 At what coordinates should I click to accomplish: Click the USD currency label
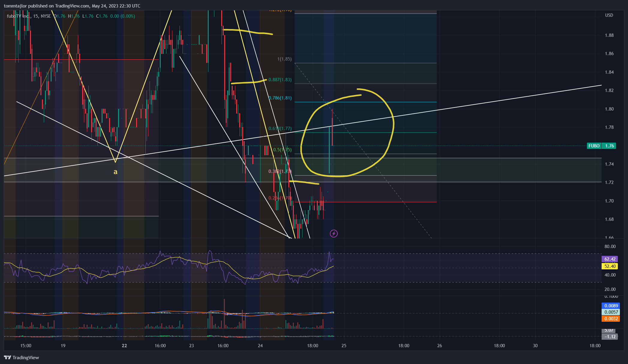(609, 15)
